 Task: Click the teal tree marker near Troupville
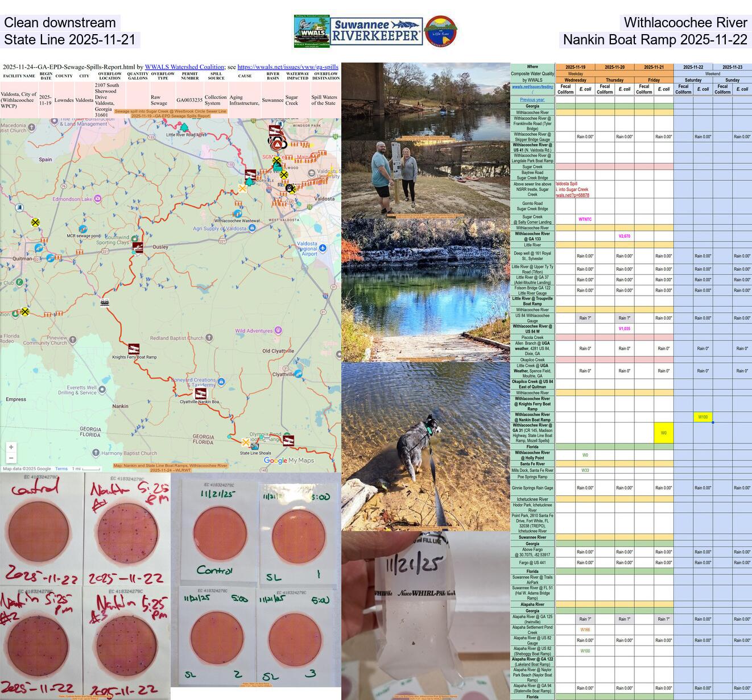click(249, 182)
